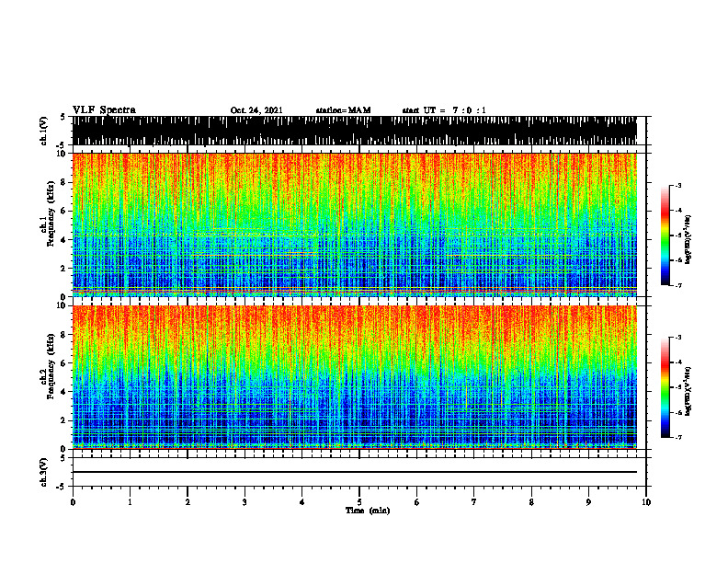Click the "station=MAM" header label

(x=343, y=110)
